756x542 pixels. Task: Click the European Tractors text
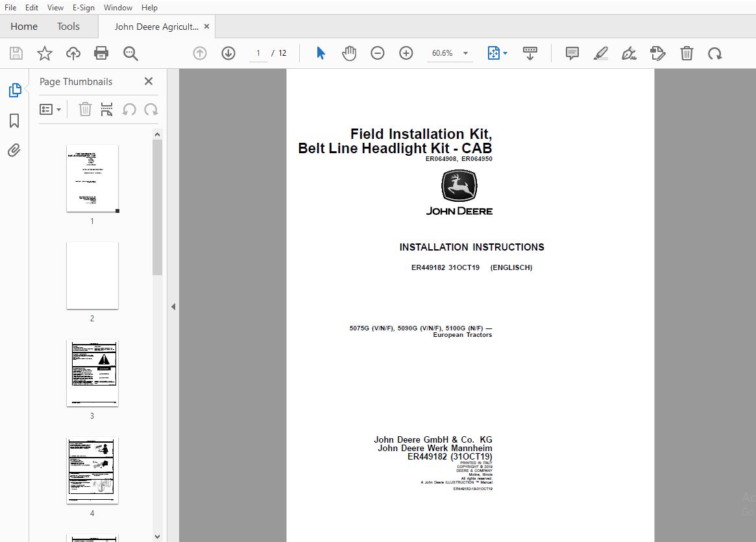(463, 335)
